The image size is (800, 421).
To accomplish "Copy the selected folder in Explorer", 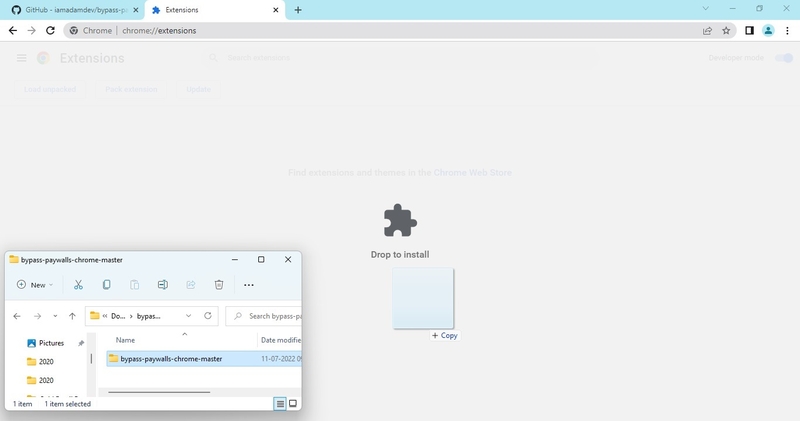I will [x=106, y=285].
